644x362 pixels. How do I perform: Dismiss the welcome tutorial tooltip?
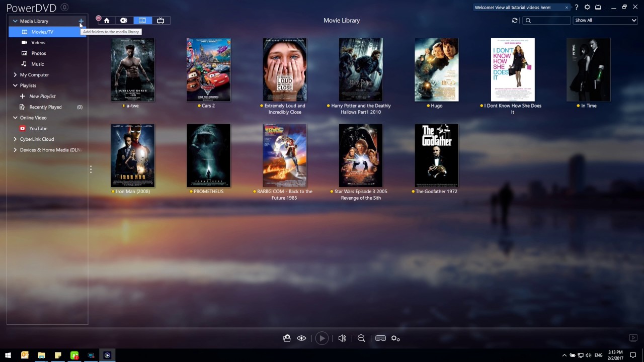coord(567,8)
